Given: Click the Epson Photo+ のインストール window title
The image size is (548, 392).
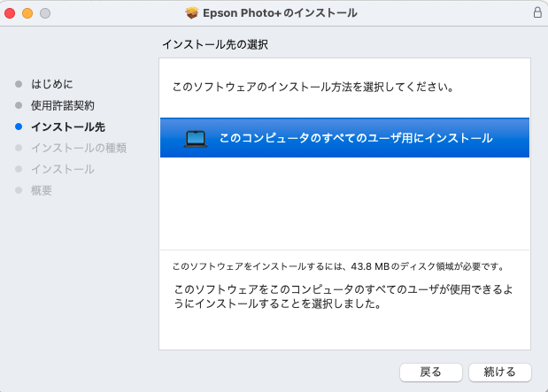Looking at the screenshot, I should coord(280,13).
